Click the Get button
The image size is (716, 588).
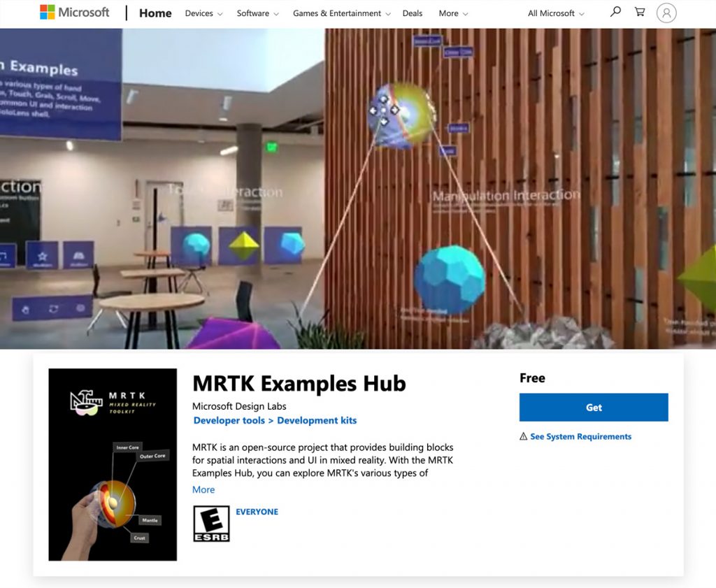pyautogui.click(x=593, y=407)
